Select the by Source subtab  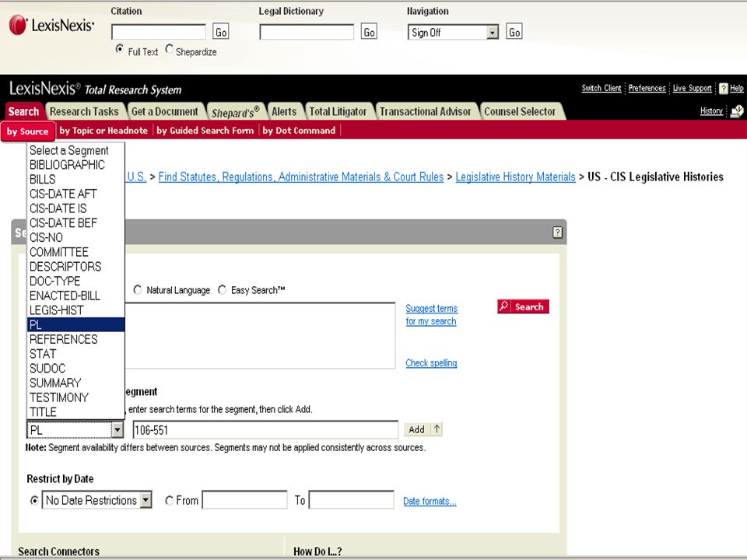(x=28, y=131)
